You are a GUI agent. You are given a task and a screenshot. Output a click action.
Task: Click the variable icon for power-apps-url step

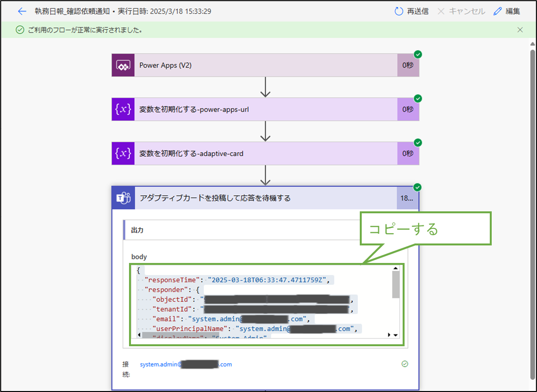tap(123, 109)
